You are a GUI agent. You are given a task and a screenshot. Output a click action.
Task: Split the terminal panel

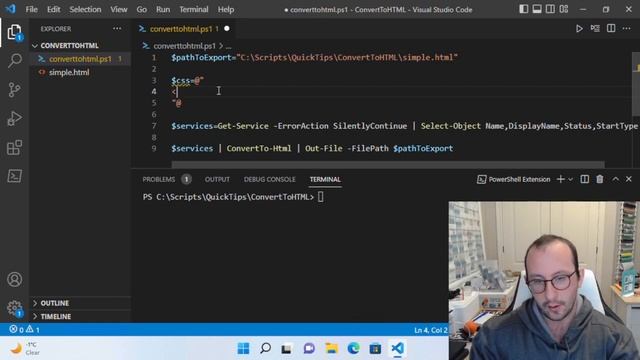[584, 179]
